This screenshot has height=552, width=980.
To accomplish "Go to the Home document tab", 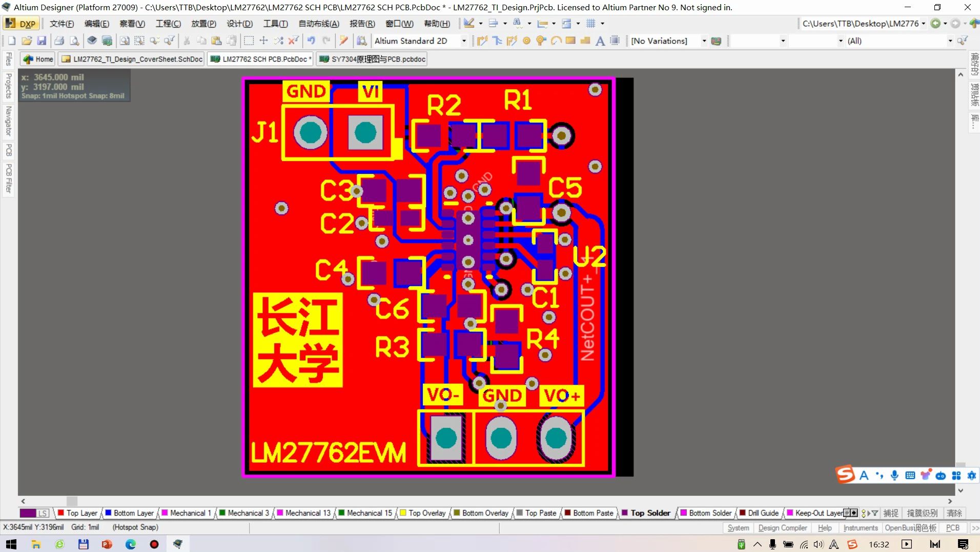I will [x=38, y=59].
